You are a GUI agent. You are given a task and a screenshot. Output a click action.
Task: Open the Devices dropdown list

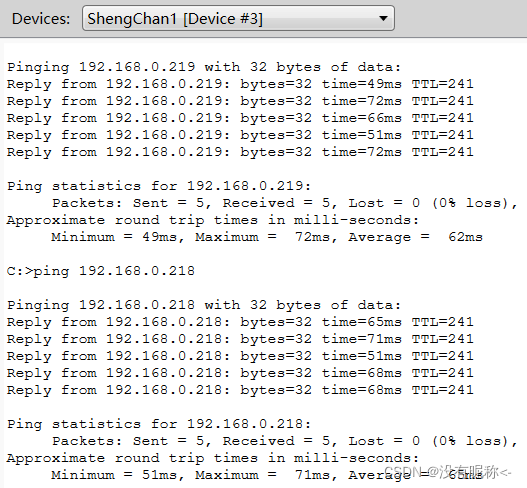pyautogui.click(x=238, y=18)
